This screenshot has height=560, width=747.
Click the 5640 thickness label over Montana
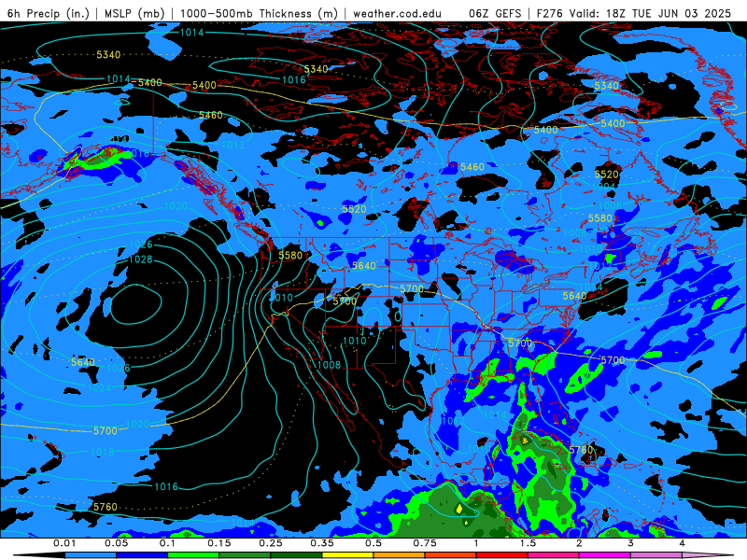point(364,266)
